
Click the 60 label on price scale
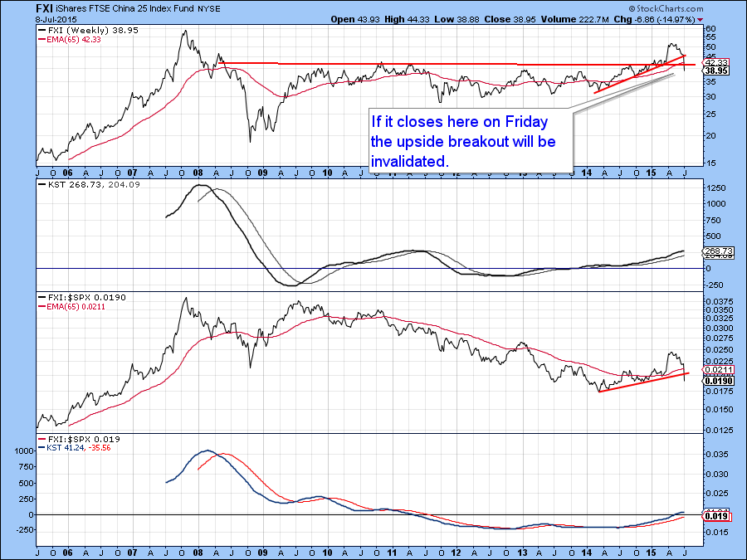click(x=711, y=28)
